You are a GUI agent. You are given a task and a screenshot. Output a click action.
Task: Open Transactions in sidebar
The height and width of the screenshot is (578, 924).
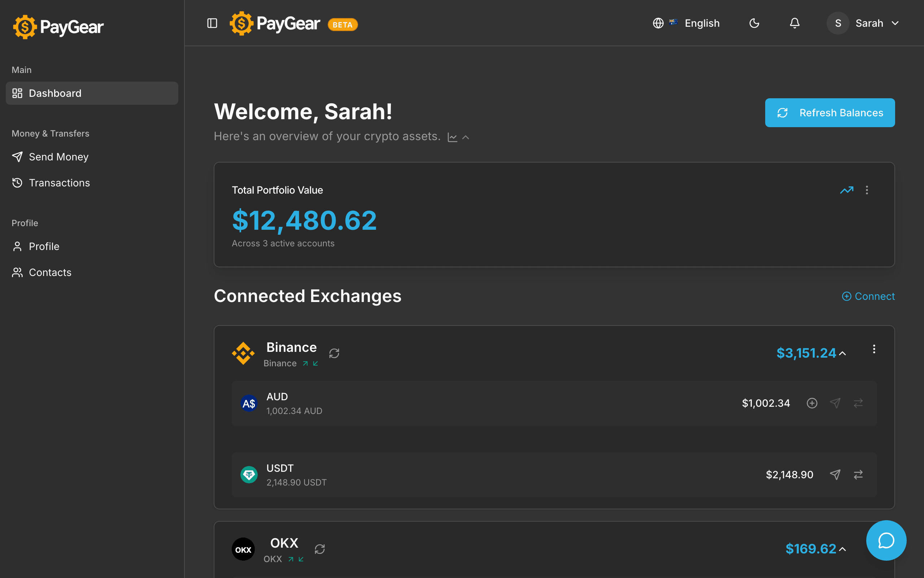tap(92, 183)
